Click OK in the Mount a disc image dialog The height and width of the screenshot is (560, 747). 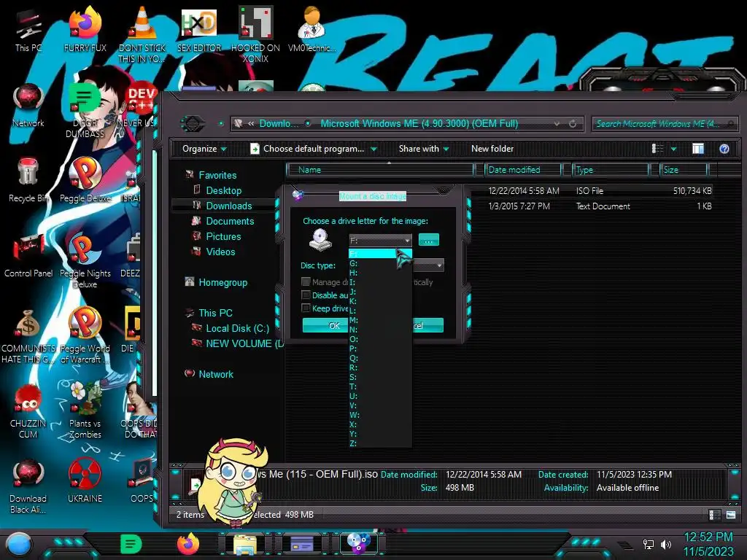(326, 325)
